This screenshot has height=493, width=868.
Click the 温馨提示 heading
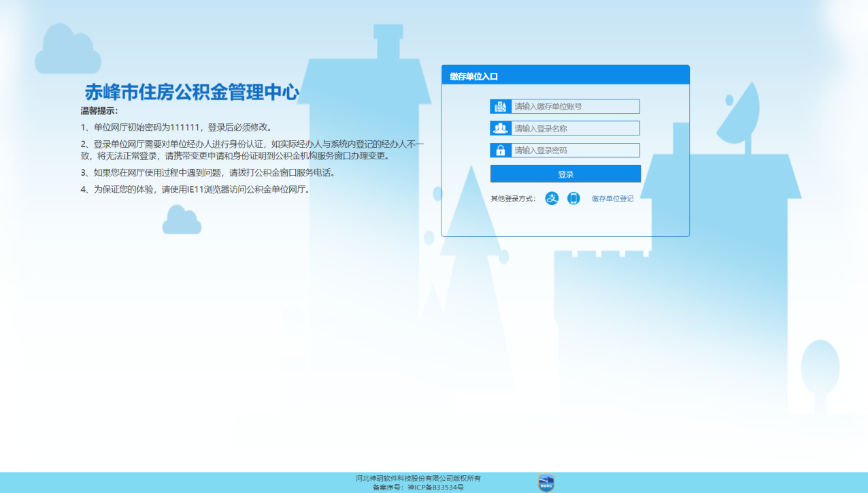pos(99,111)
